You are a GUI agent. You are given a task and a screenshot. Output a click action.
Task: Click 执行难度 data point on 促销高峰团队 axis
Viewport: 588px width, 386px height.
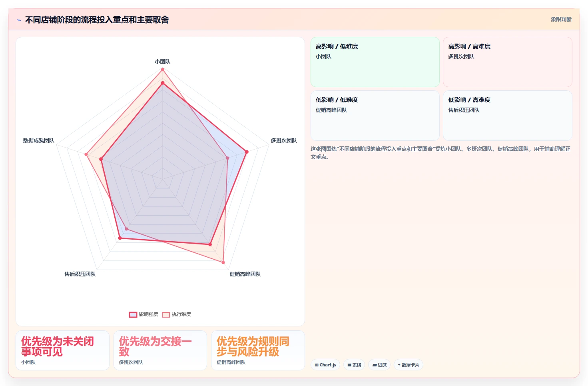tap(223, 262)
